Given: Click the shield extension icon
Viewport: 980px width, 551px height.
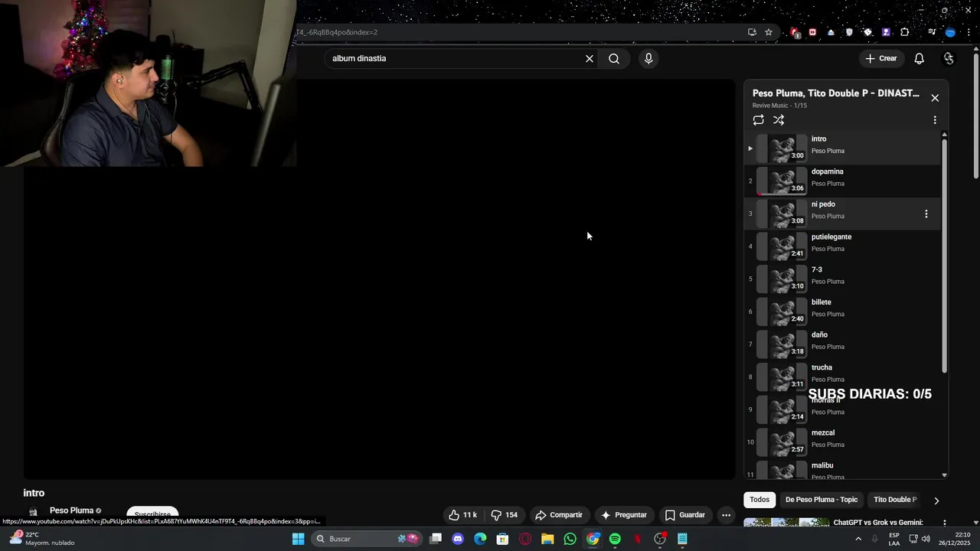Looking at the screenshot, I should click(849, 32).
